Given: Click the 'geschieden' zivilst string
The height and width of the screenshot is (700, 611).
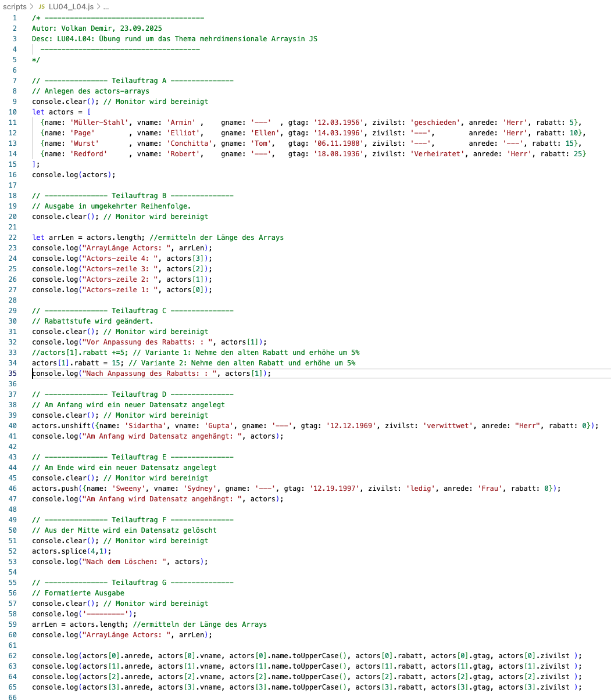Looking at the screenshot, I should (x=435, y=123).
